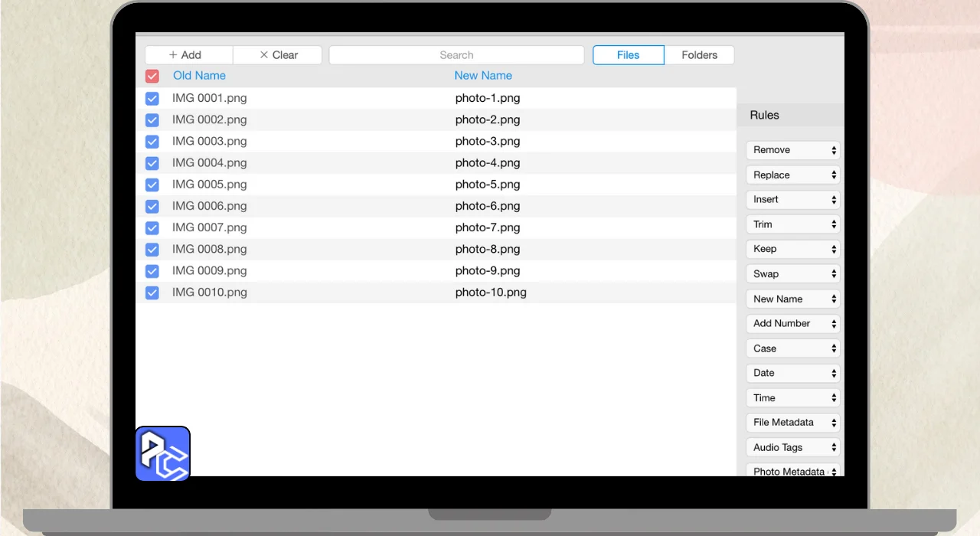Open the Add Number rule dropdown
Image resolution: width=980 pixels, height=536 pixels.
(793, 323)
